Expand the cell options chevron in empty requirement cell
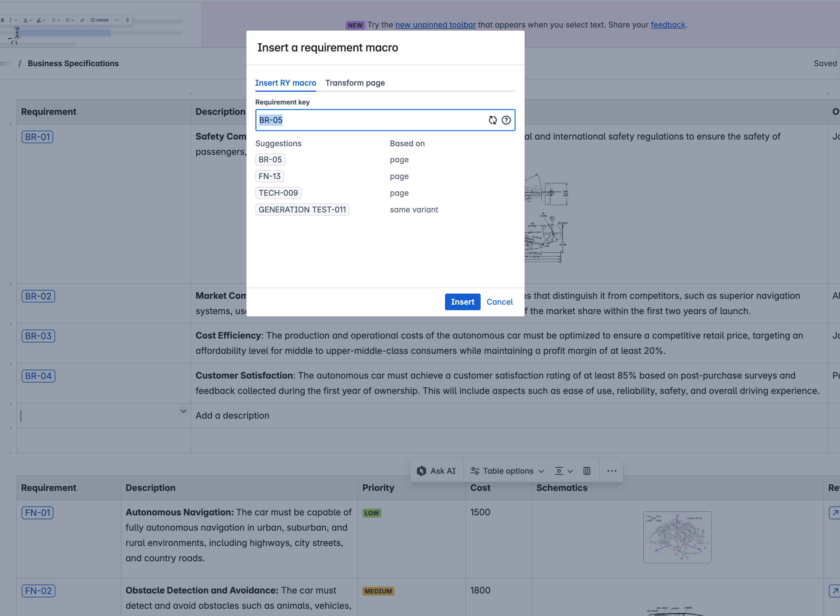 183,411
